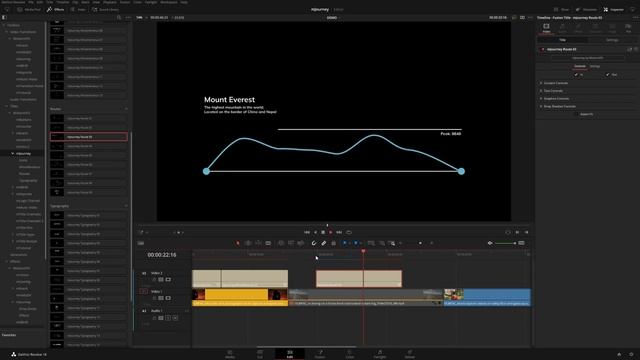Toggle Video 2 track enable icon
This screenshot has height=360, width=640.
[168, 280]
